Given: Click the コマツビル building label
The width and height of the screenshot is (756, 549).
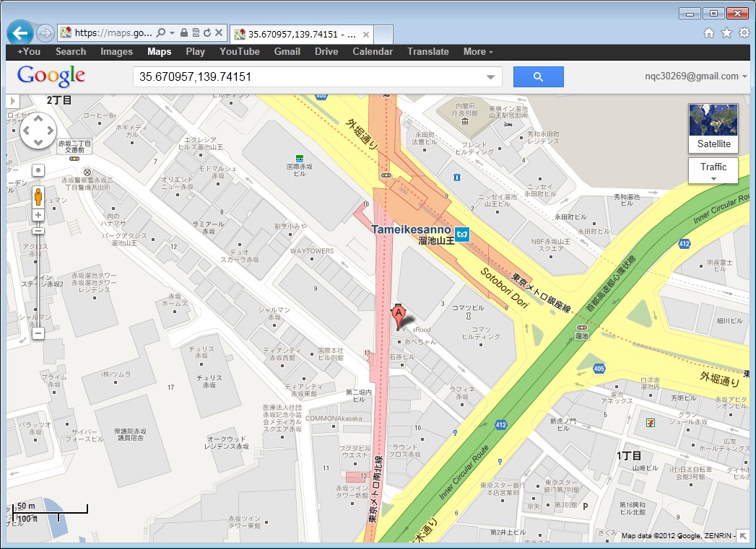Looking at the screenshot, I should pos(468,307).
